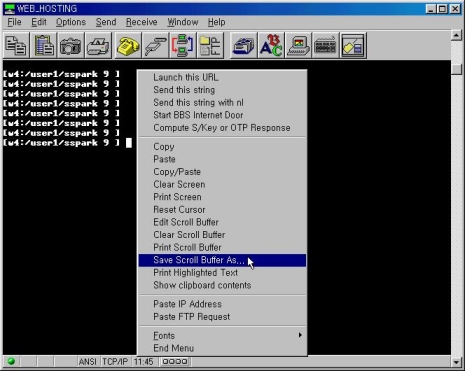Select the plain Paste context menu entry
Image resolution: width=465 pixels, height=371 pixels.
pyautogui.click(x=222, y=159)
